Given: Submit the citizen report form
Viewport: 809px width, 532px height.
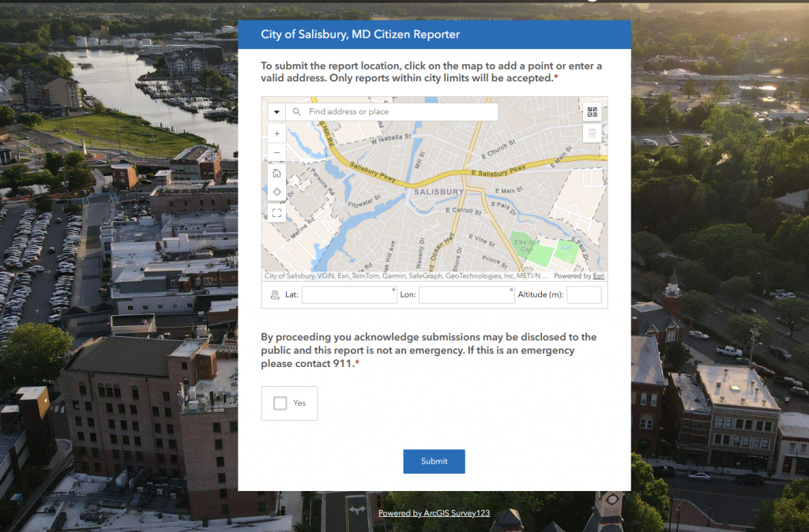Looking at the screenshot, I should 434,462.
